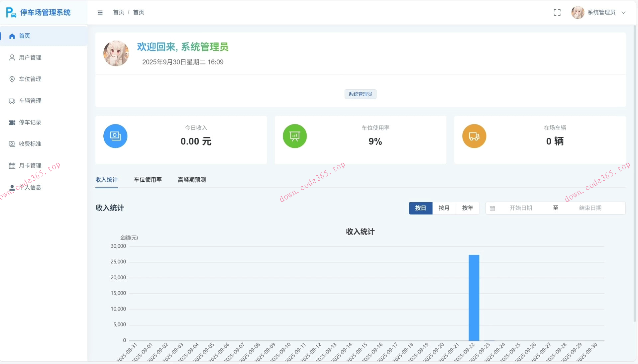This screenshot has height=364, width=638.
Task: Switch to 车位使用率 tab
Action: point(148,180)
